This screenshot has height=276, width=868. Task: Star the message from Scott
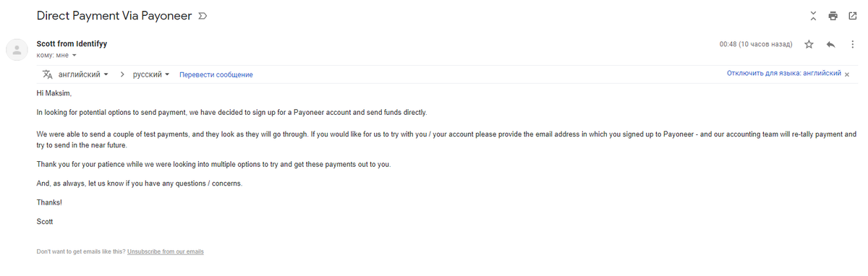809,44
